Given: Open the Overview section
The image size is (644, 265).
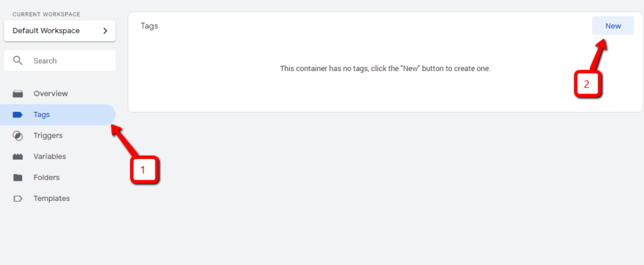Looking at the screenshot, I should click(50, 94).
